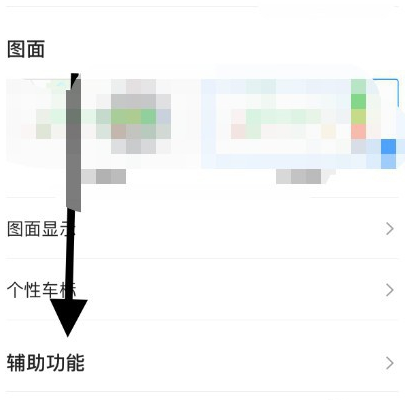Click the green-yellow-red traffic bar in right thumbnail
Screen dimensions: 405x400
[359, 109]
